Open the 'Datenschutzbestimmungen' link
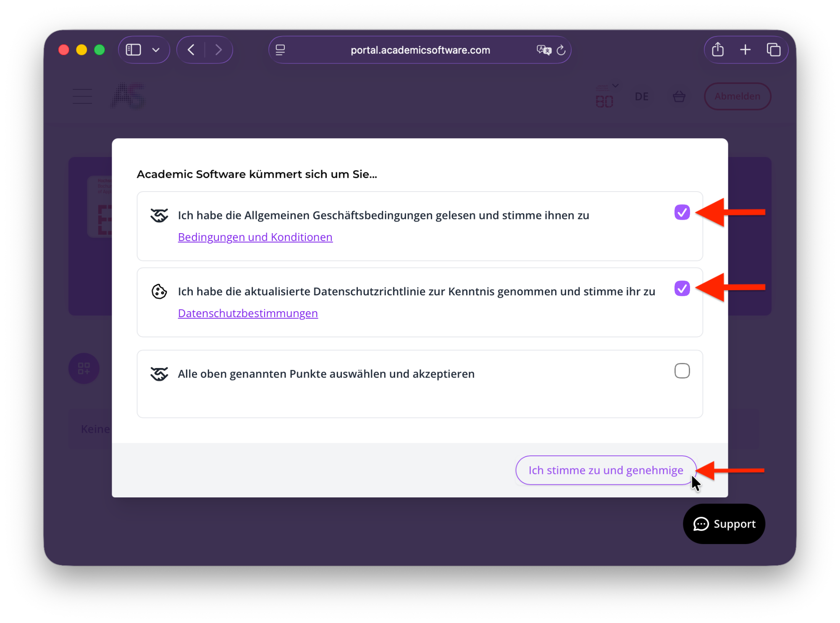This screenshot has width=840, height=623. pyautogui.click(x=248, y=313)
